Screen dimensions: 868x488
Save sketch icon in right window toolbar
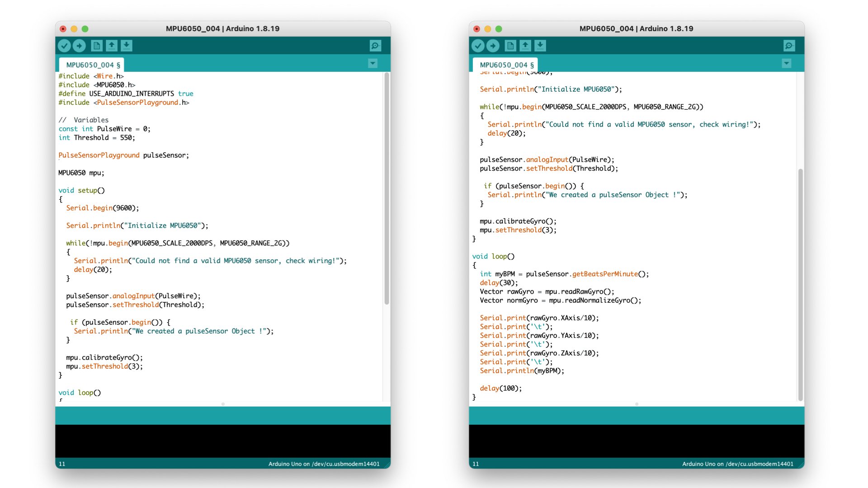pyautogui.click(x=540, y=46)
